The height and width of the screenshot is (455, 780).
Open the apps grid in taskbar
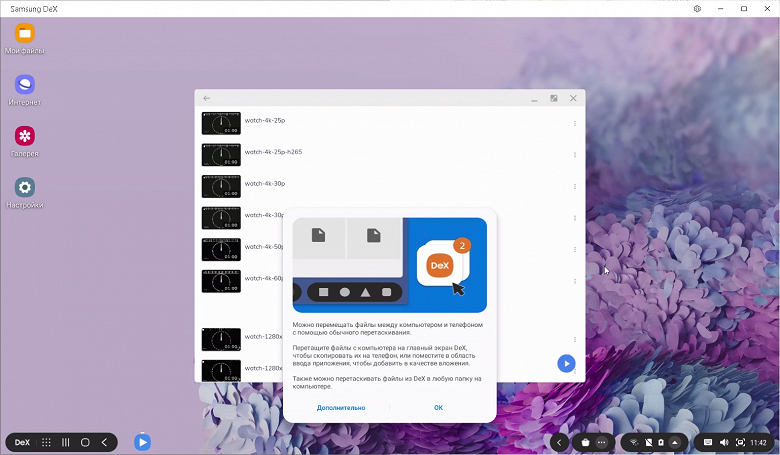tap(46, 442)
